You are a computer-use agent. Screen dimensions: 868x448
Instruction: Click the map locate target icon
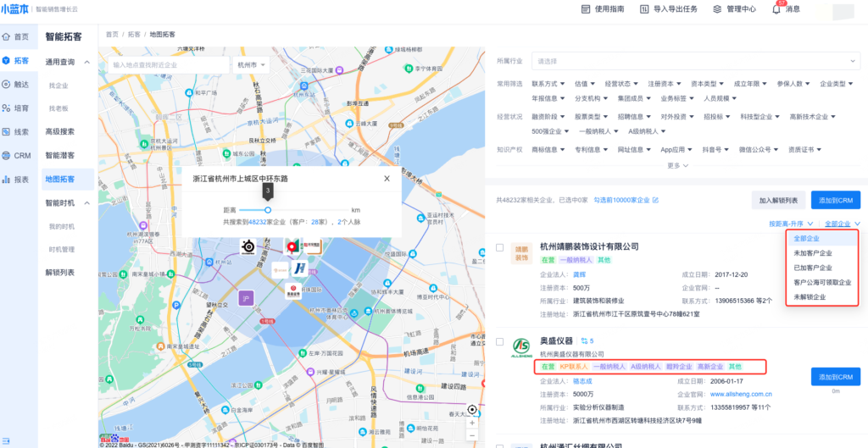(472, 411)
